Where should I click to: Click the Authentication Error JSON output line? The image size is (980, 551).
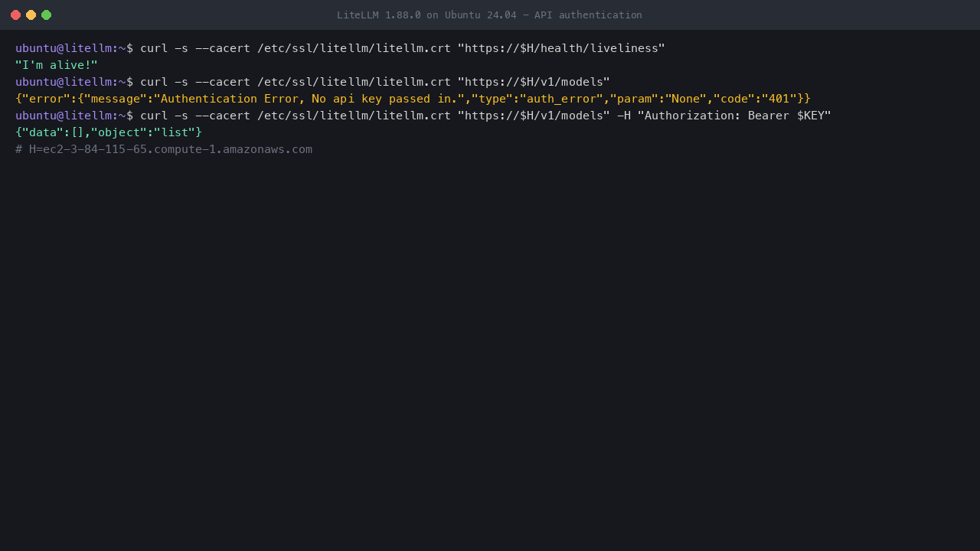[413, 99]
